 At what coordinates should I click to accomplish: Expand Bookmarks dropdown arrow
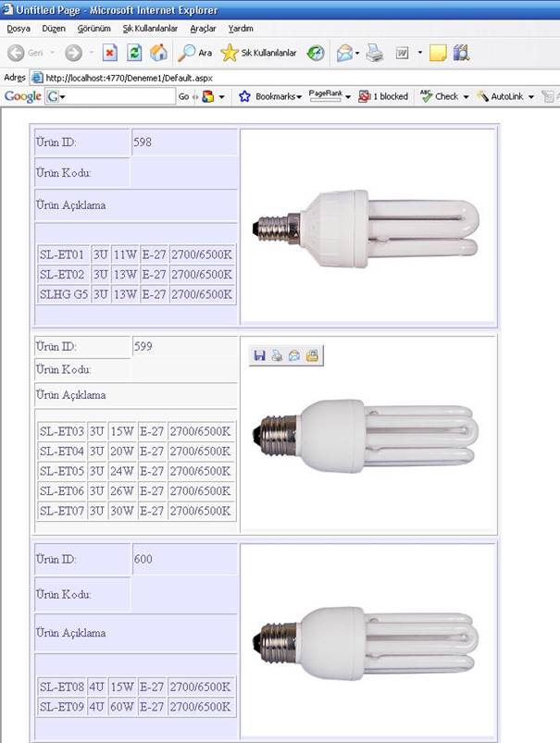pyautogui.click(x=299, y=97)
